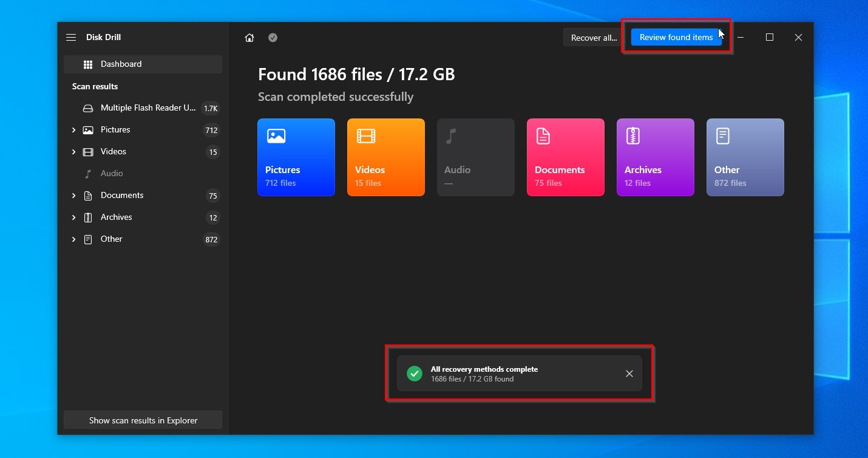
Task: Click the Recover all... button
Action: click(x=593, y=38)
